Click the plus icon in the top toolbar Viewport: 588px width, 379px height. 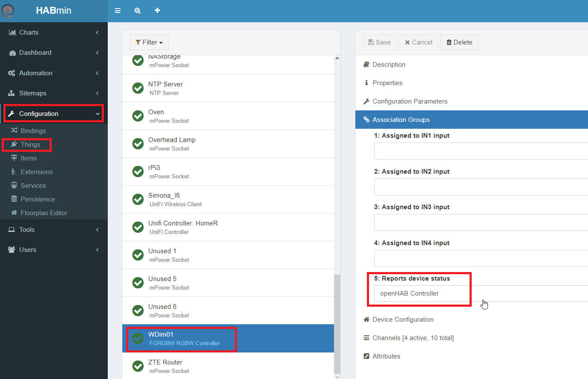coord(157,10)
